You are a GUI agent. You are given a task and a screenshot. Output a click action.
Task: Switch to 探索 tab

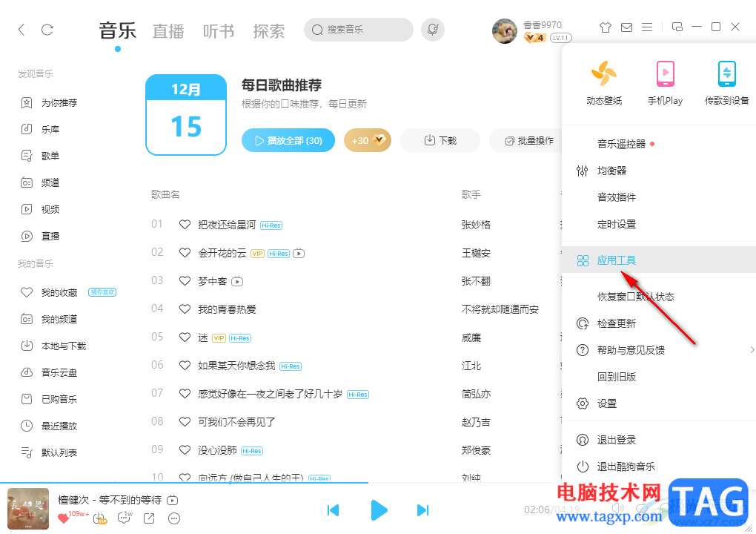269,31
